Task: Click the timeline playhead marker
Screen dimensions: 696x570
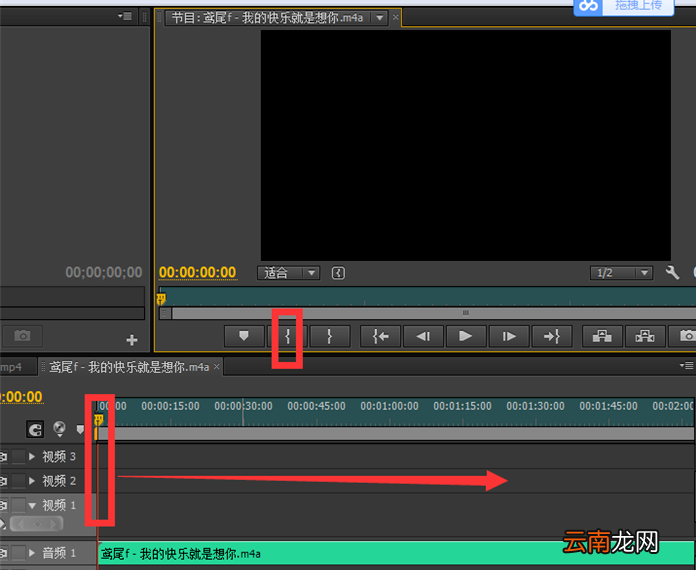Action: pyautogui.click(x=99, y=420)
